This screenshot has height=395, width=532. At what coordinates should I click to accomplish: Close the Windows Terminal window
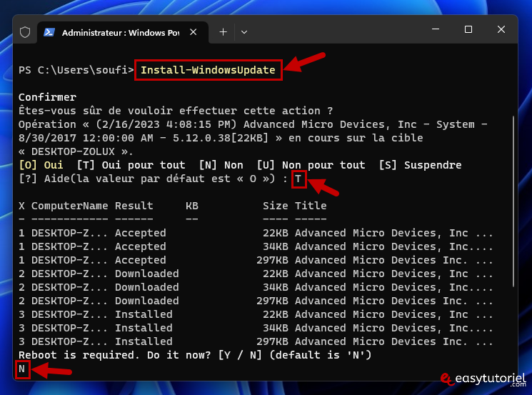pyautogui.click(x=501, y=30)
